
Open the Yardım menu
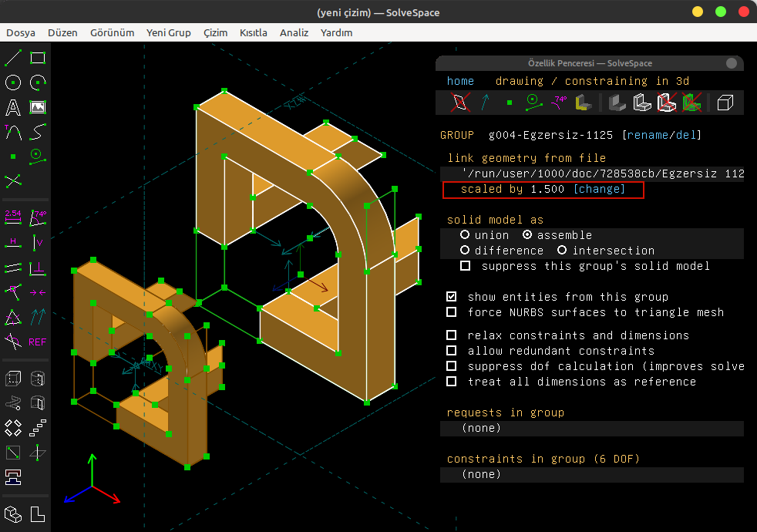click(337, 33)
